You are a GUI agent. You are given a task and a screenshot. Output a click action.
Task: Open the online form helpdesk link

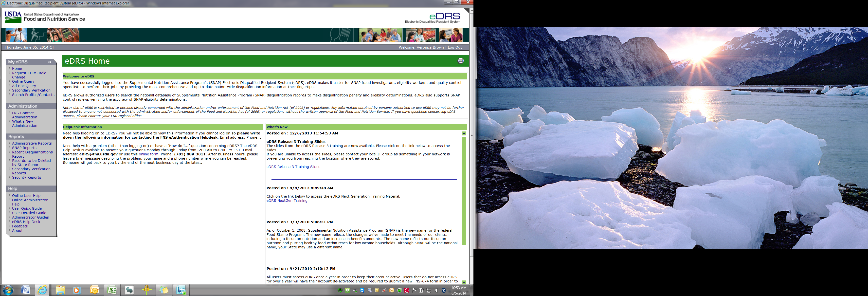(x=148, y=154)
